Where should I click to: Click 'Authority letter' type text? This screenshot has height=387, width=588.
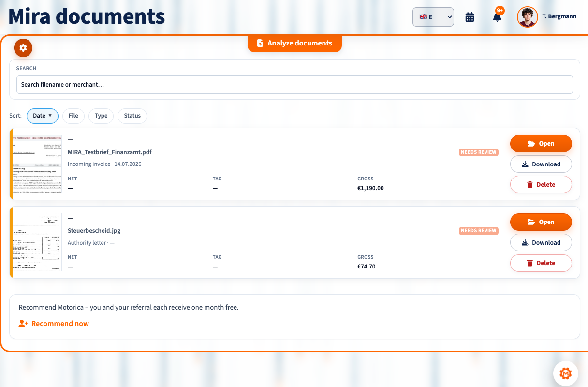tap(87, 243)
